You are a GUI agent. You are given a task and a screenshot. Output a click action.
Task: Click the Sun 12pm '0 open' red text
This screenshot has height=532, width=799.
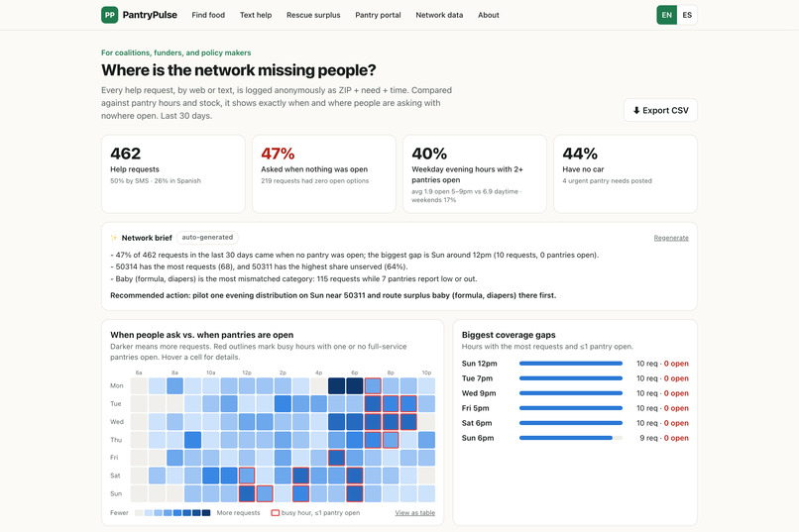(x=676, y=364)
